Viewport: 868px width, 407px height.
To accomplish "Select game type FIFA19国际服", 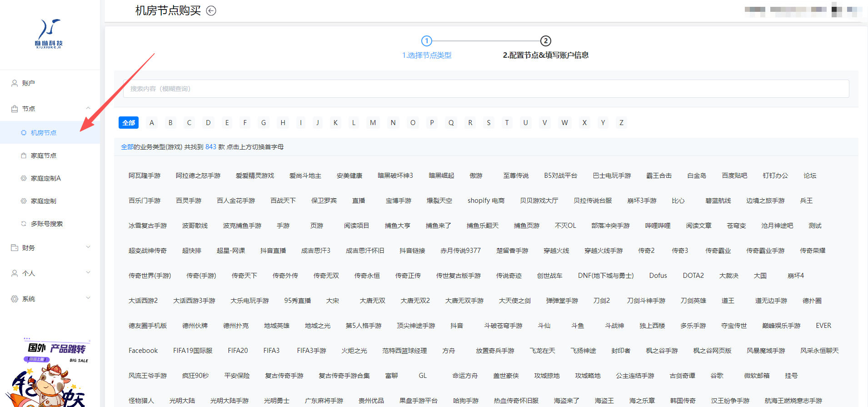I will coord(193,351).
